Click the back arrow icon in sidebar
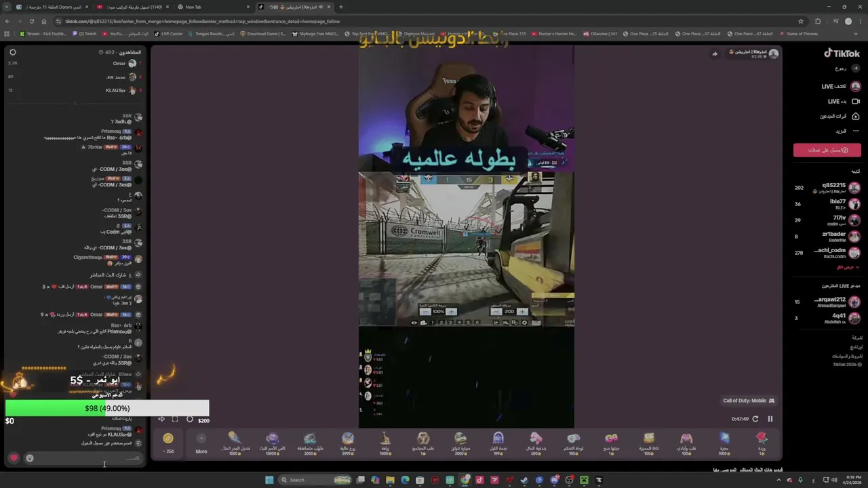Viewport: 868px width, 488px height. (x=856, y=68)
